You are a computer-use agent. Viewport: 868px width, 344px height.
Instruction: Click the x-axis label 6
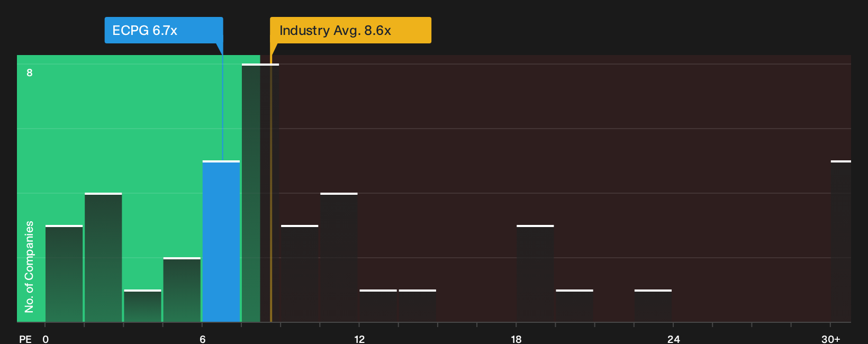pyautogui.click(x=203, y=339)
